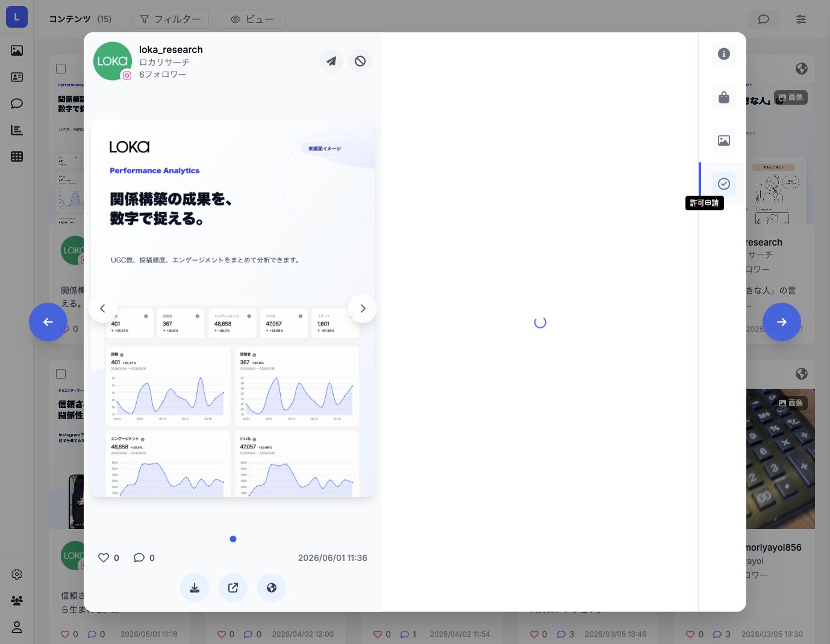Viewport: 830px width, 644px height.
Task: Click the ロカリサーチ display name
Action: tap(164, 62)
